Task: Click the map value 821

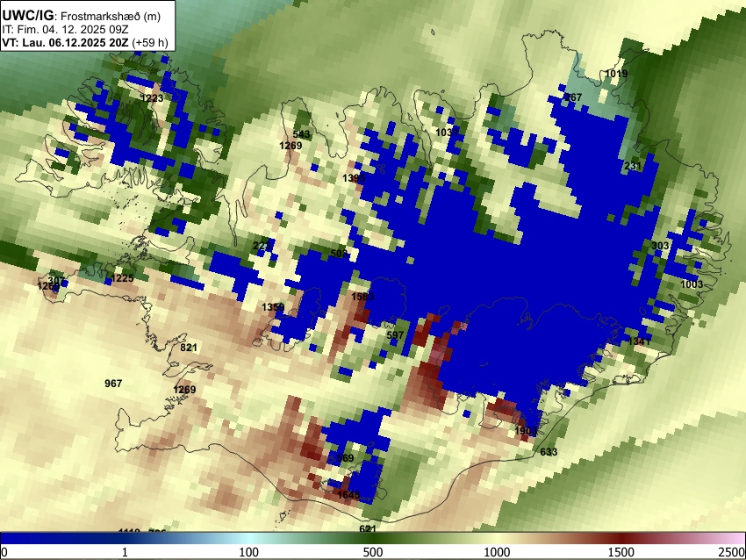Action: [x=189, y=348]
